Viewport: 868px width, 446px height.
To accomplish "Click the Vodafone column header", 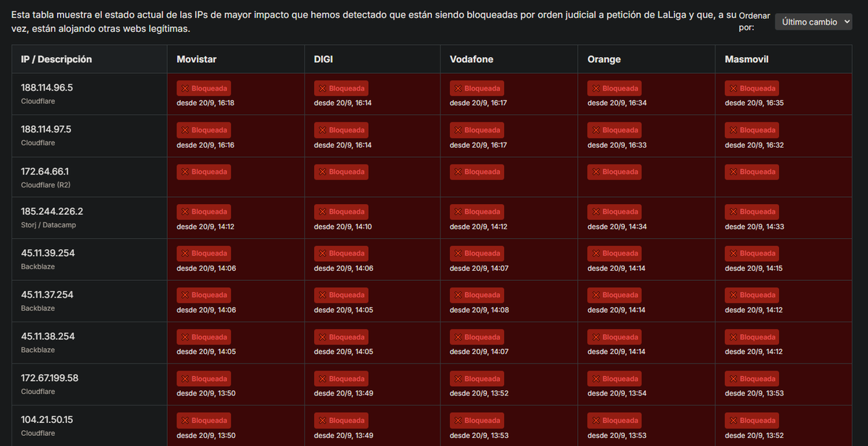I will (472, 59).
